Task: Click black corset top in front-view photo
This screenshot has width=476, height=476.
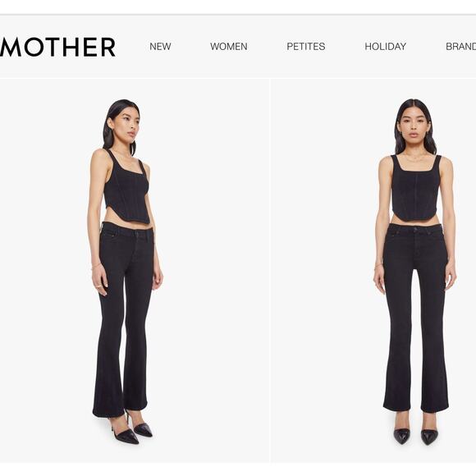Action: 415,188
